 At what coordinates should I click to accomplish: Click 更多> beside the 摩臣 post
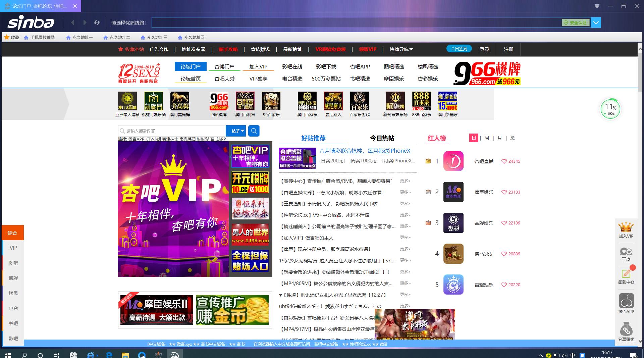[405, 249]
